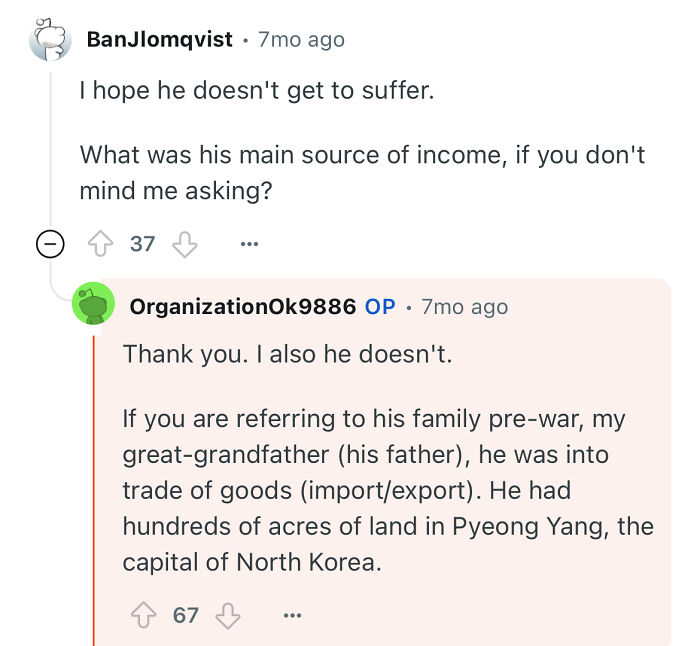Downvote OrganizationOk9886's reply
Viewport: 700px width, 646px height.
pyautogui.click(x=228, y=616)
